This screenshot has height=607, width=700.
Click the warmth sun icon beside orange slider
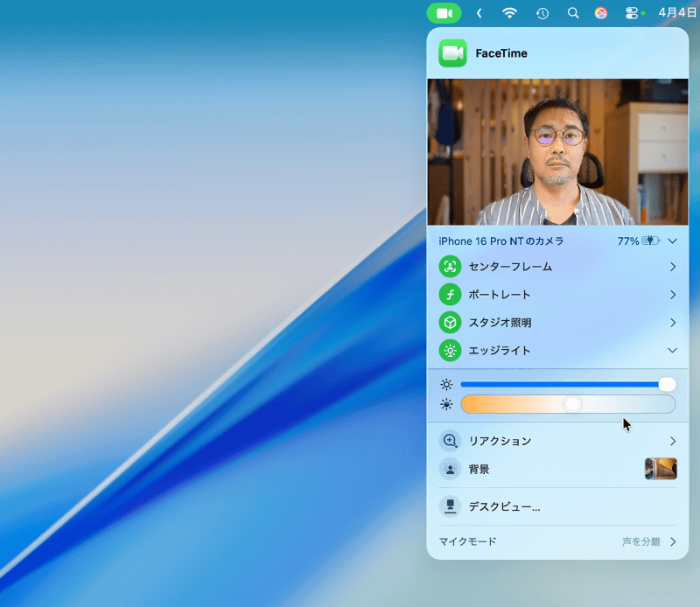click(x=446, y=404)
